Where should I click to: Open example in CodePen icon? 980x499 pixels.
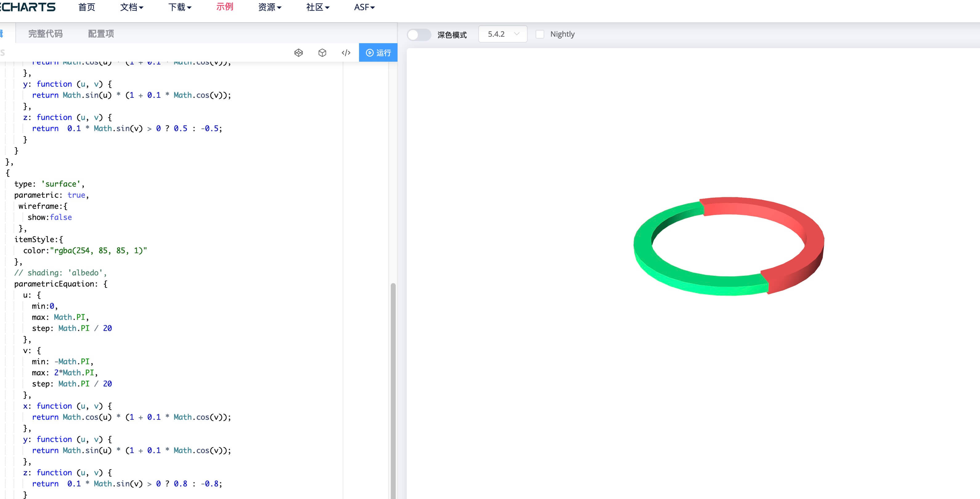(299, 52)
